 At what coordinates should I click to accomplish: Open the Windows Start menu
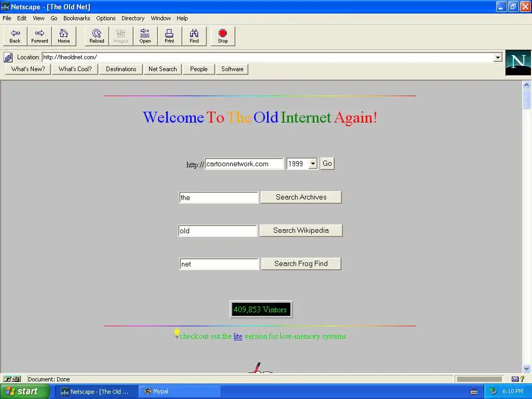[24, 392]
